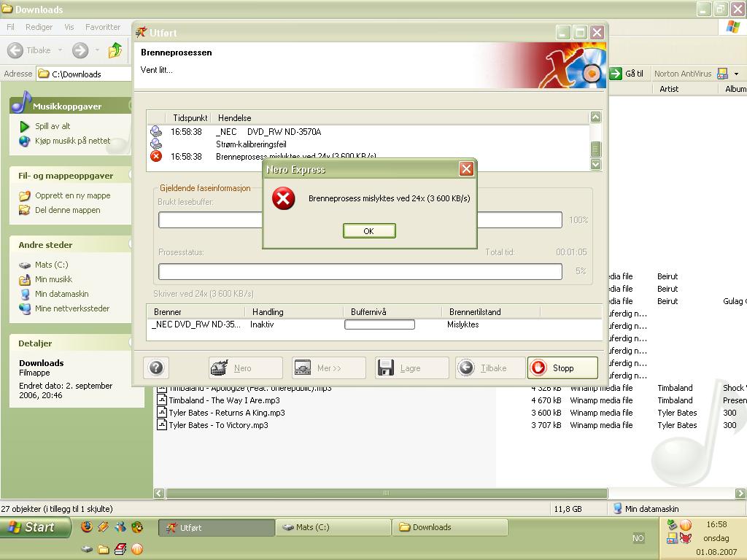
Task: Click the Gå til go button
Action: tap(627, 74)
